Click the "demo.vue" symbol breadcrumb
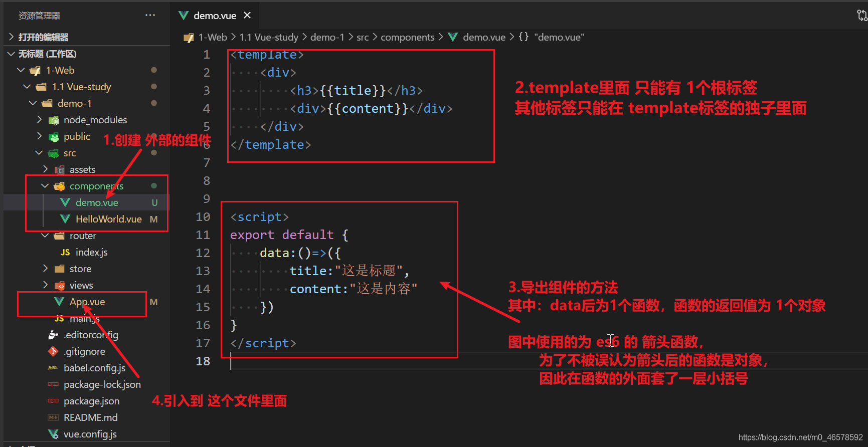This screenshot has width=868, height=447. point(559,37)
